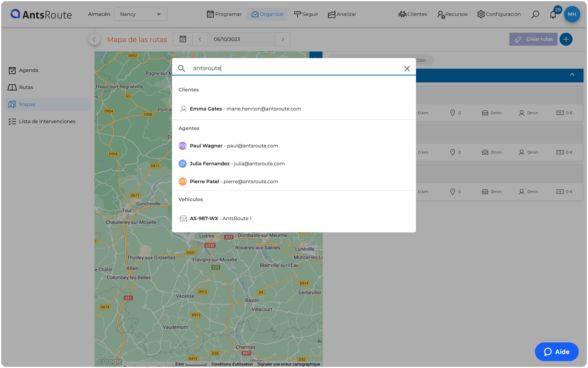This screenshot has width=588, height=368.
Task: Click the AS-987-WX vehicle icon
Action: point(183,218)
